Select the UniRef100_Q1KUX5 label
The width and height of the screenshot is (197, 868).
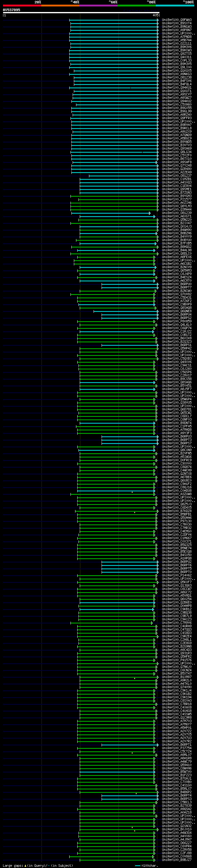click(177, 71)
